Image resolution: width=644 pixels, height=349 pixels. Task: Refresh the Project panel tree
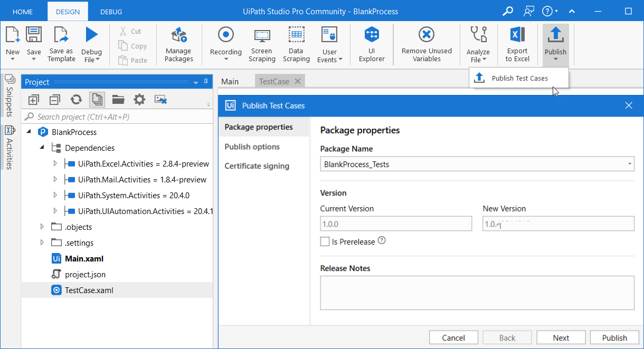coord(76,99)
